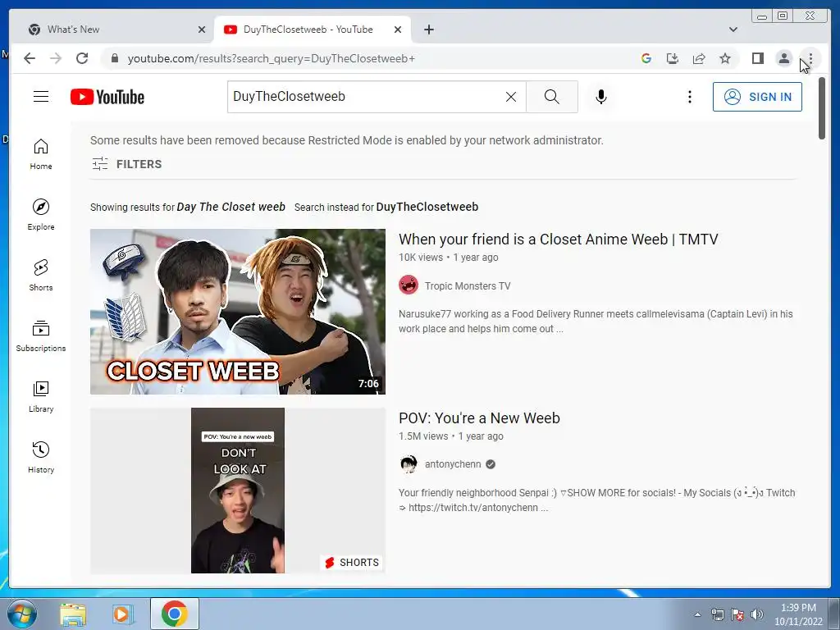Click the Chrome taskbar button
Image resolution: width=840 pixels, height=630 pixels.
coord(174,614)
